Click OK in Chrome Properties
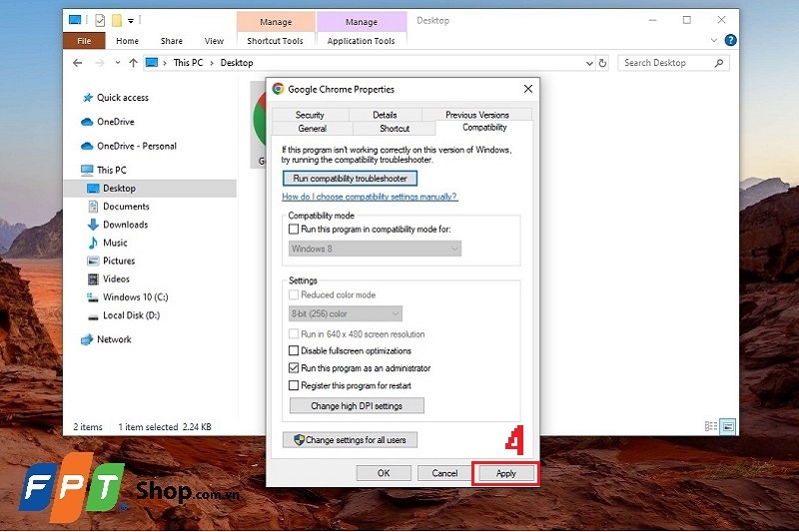 (x=384, y=473)
